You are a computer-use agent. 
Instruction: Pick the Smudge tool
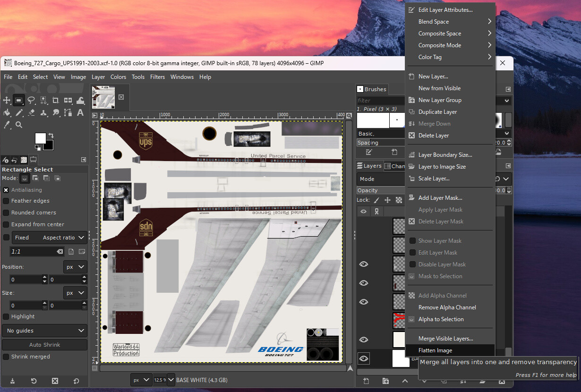pyautogui.click(x=56, y=112)
